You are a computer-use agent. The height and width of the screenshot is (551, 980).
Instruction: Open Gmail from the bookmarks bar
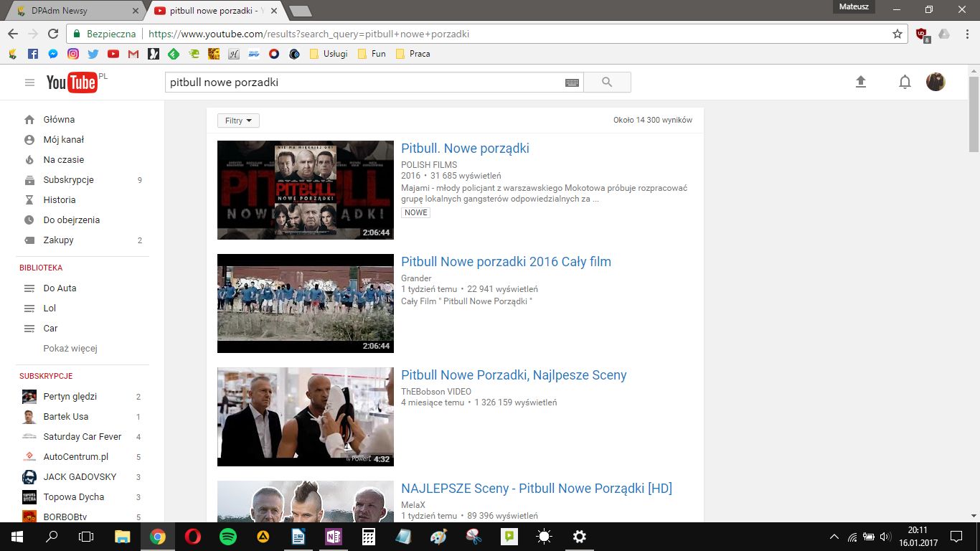pos(133,53)
